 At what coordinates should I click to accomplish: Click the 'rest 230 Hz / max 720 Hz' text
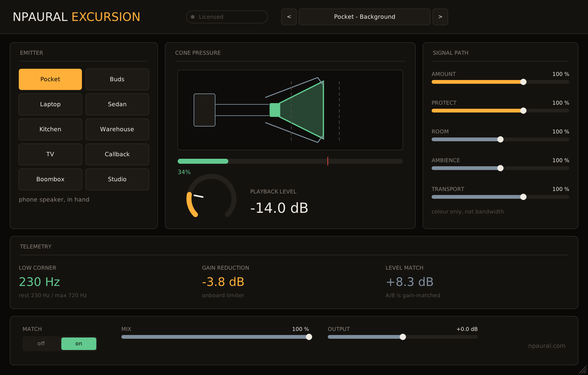53,295
